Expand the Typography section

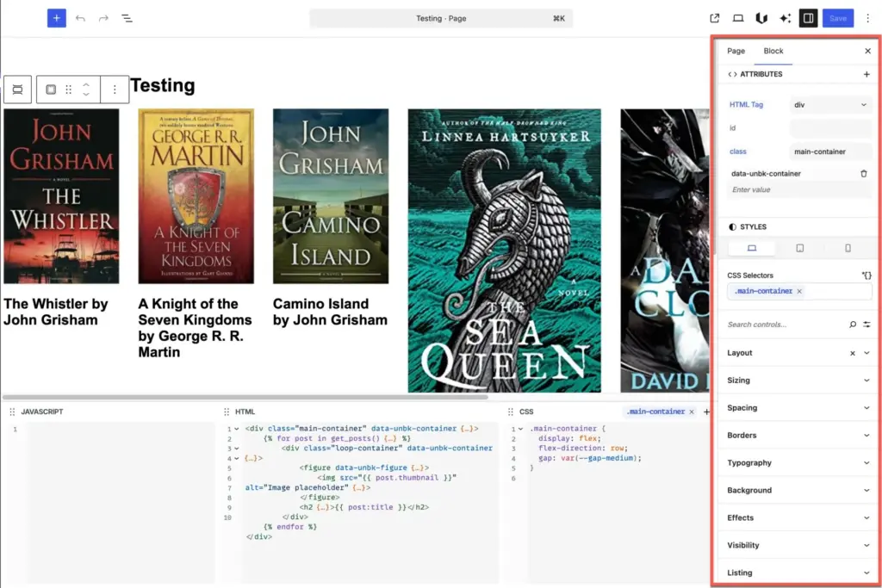pos(798,462)
